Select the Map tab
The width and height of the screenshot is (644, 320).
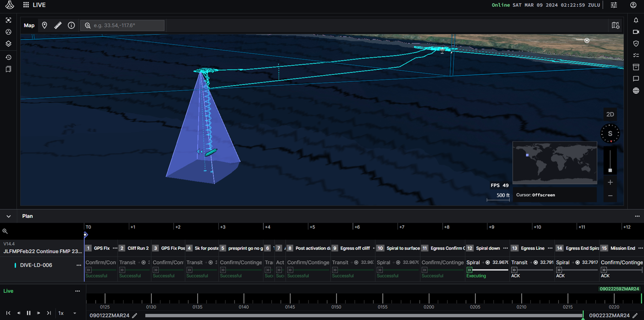(x=29, y=25)
